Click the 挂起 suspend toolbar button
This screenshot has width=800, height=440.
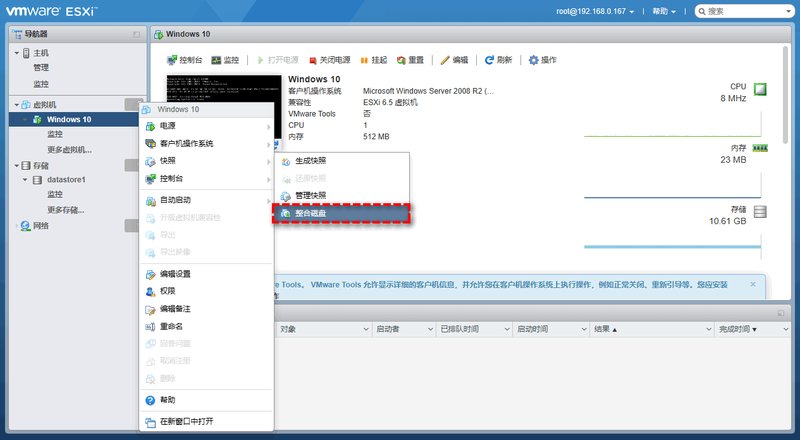point(373,60)
